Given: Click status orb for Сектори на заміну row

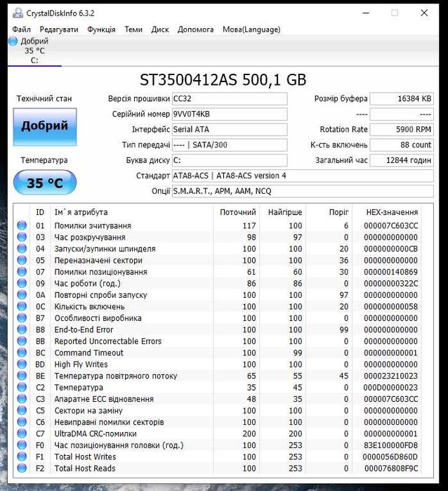Looking at the screenshot, I should pyautogui.click(x=22, y=410).
